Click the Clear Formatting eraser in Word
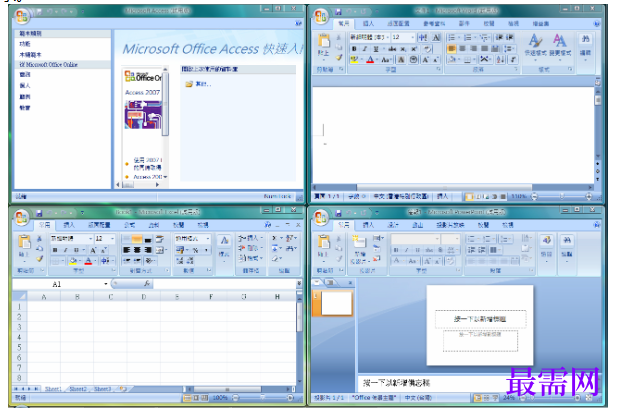The height and width of the screenshot is (413, 618). (x=427, y=49)
